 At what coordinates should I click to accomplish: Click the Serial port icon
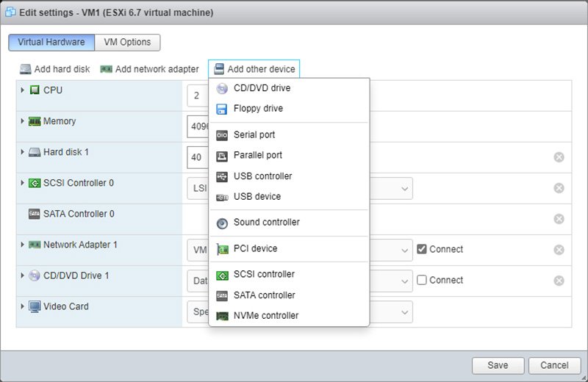[x=222, y=135]
